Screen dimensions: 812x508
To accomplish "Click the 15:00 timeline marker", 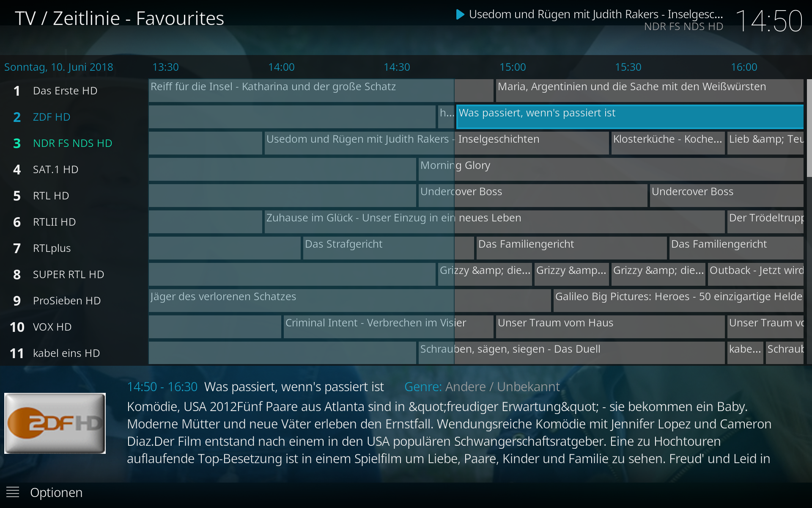I will click(513, 67).
